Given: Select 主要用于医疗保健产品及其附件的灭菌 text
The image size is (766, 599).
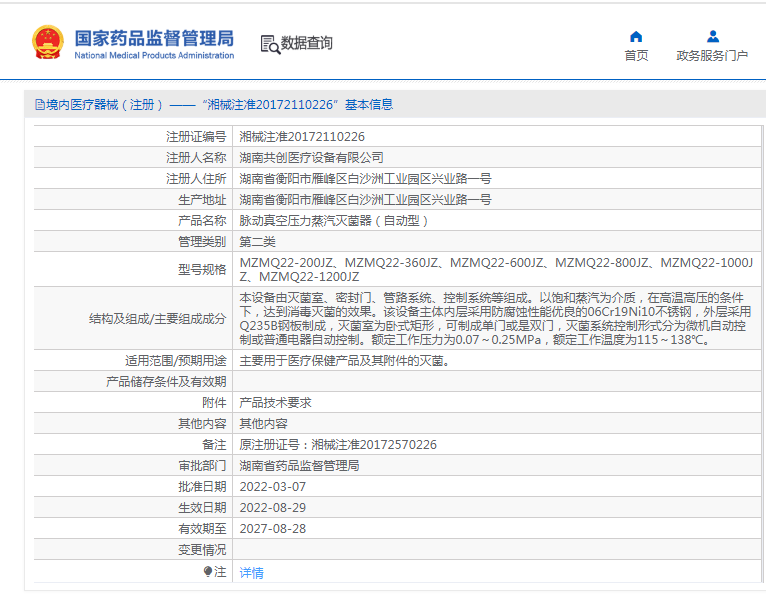Looking at the screenshot, I should (344, 361).
